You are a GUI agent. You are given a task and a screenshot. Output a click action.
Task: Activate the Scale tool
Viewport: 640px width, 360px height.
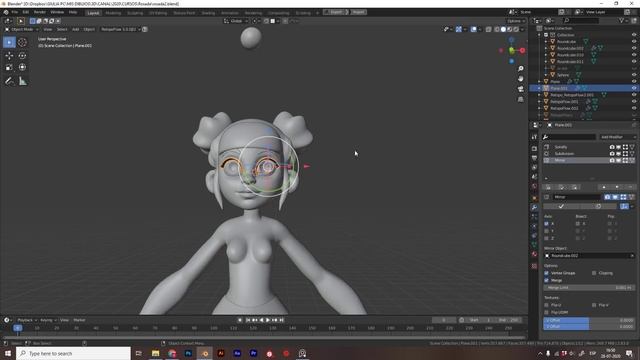click(9, 67)
